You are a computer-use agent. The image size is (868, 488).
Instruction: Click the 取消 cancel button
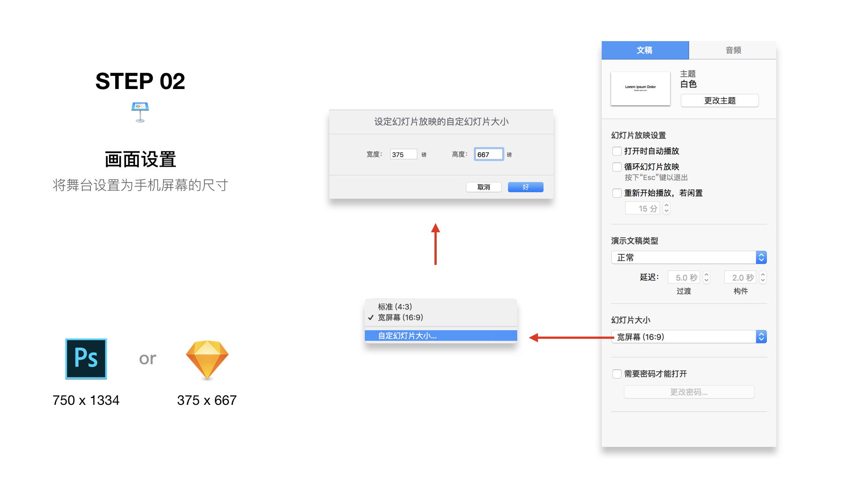(x=483, y=187)
